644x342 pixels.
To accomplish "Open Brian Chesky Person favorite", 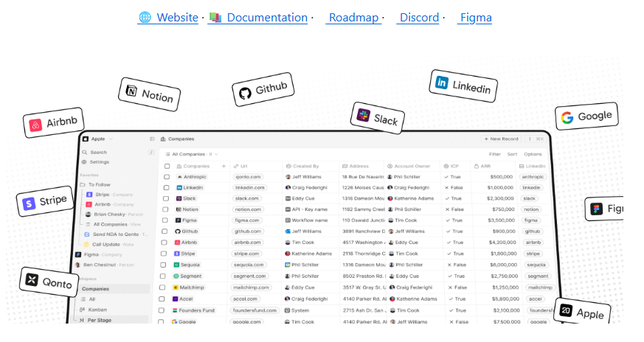I will coord(114,214).
